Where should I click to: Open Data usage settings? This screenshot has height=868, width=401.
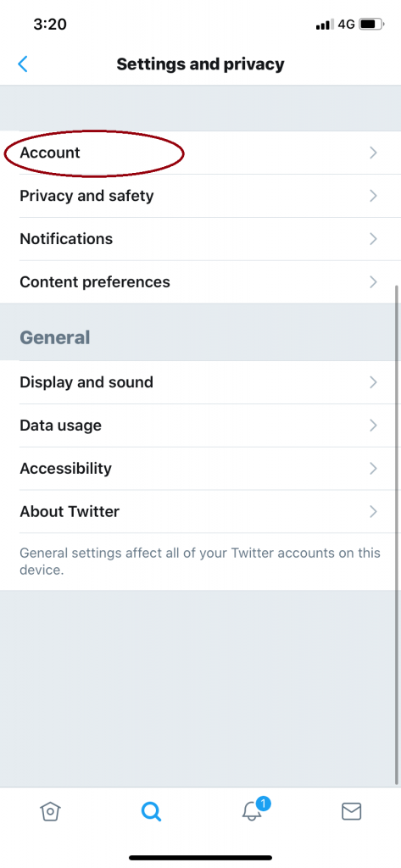coord(200,426)
